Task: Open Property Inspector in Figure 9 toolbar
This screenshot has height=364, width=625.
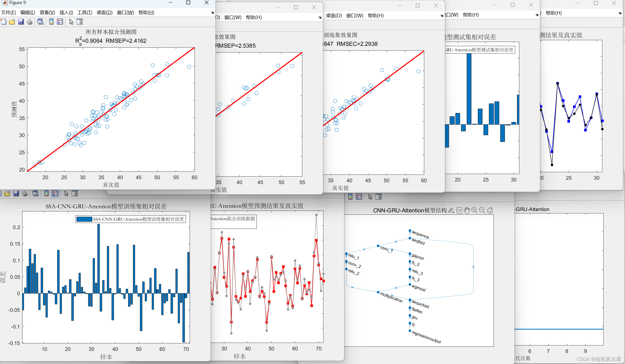Action: (80, 22)
